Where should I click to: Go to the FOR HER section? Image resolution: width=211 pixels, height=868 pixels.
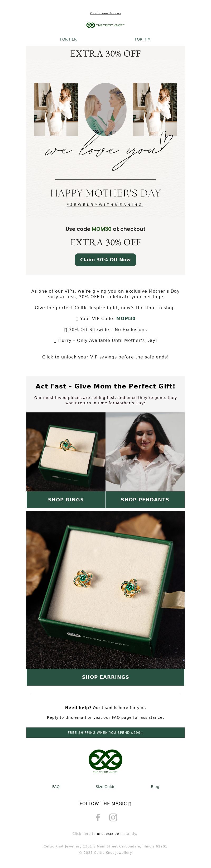point(68,39)
